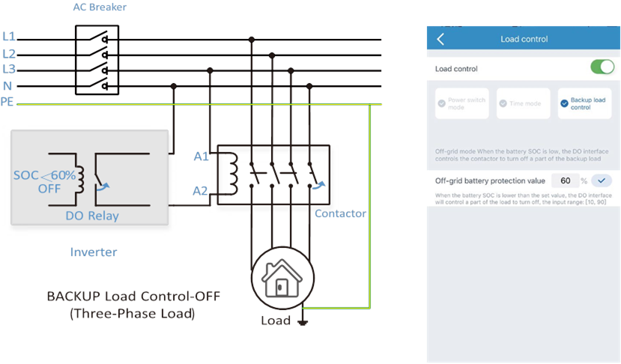The width and height of the screenshot is (621, 364).
Task: Click the Off-grid battery protection value label
Action: coord(490,181)
